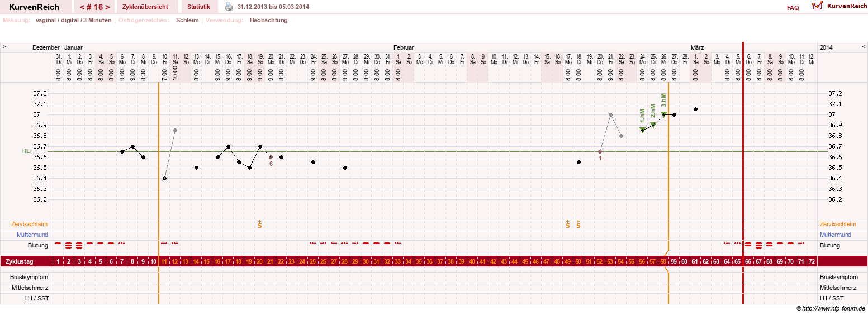Click left Mittelschmerz row label

click(x=30, y=288)
